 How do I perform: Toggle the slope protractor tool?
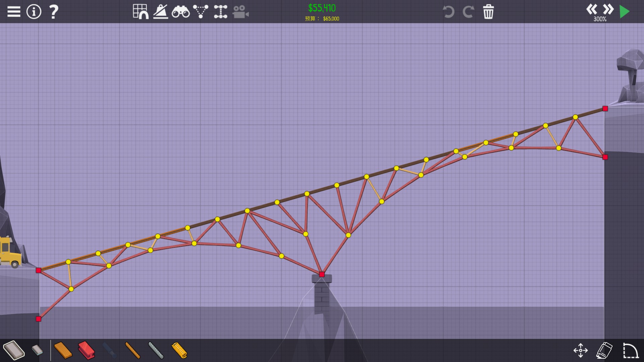(161, 12)
